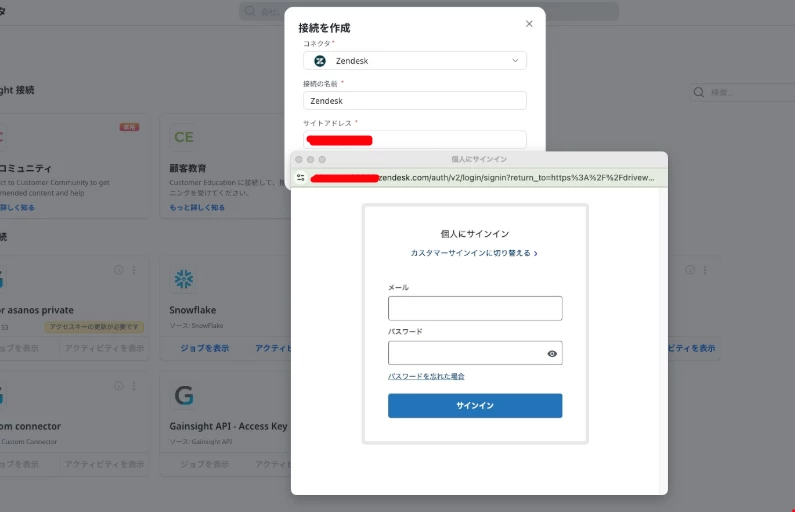Select Gainsight API - Access Key title
This screenshot has width=795, height=512.
tap(228, 426)
